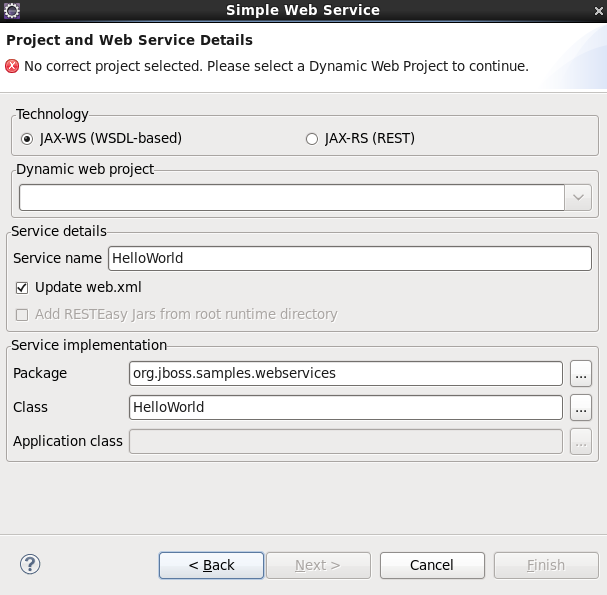Viewport: 607px width, 595px height.
Task: Click the red error icon in header
Action: (x=12, y=67)
